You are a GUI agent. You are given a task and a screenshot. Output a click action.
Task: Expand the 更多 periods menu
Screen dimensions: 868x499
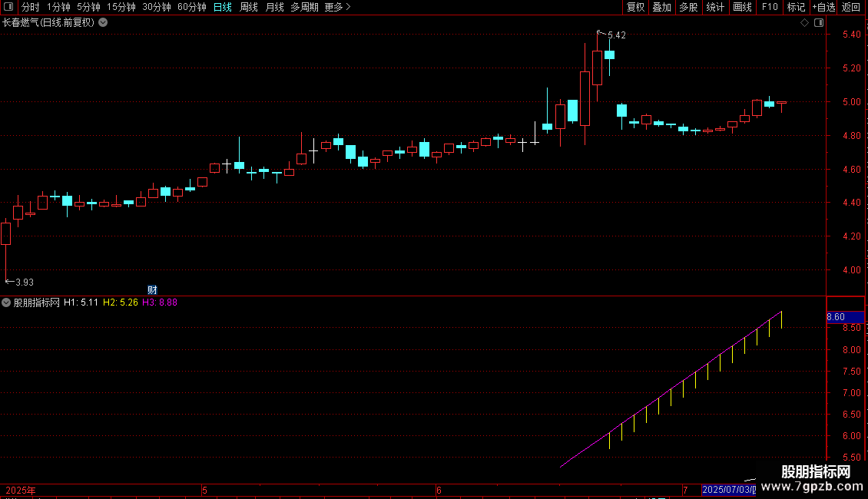click(337, 7)
